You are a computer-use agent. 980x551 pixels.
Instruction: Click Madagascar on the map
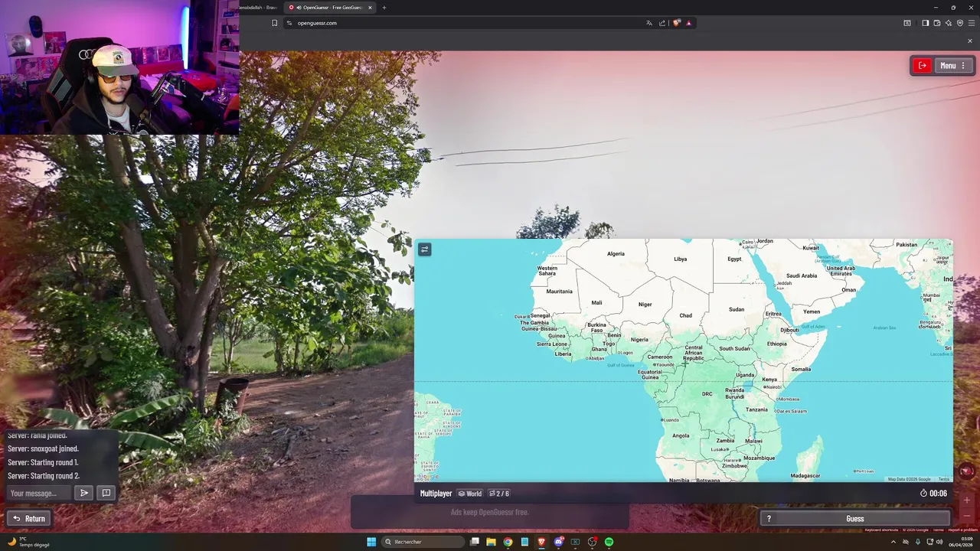(x=805, y=476)
